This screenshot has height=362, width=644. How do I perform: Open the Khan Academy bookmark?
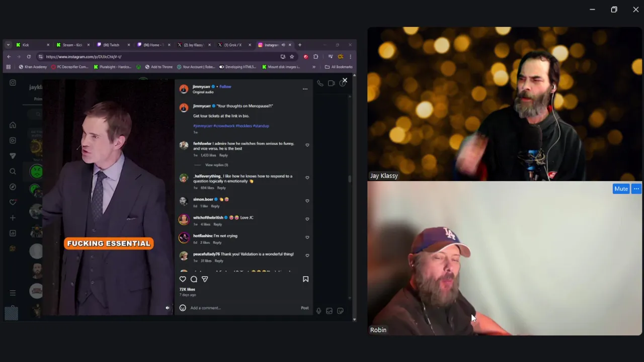[34, 67]
